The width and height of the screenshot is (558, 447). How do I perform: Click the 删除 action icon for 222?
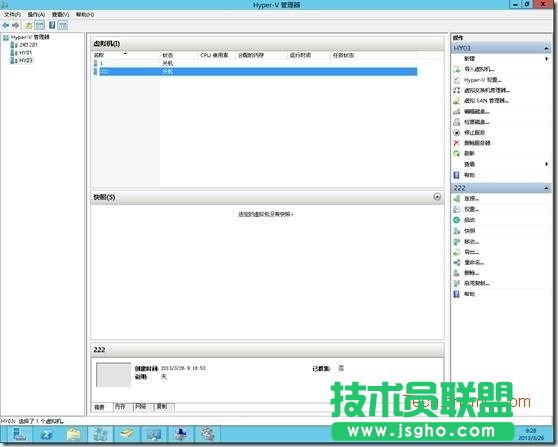click(457, 273)
